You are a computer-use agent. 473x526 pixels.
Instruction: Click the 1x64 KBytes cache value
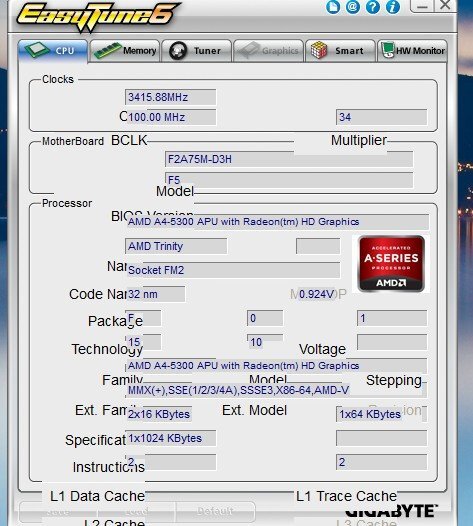(x=381, y=414)
